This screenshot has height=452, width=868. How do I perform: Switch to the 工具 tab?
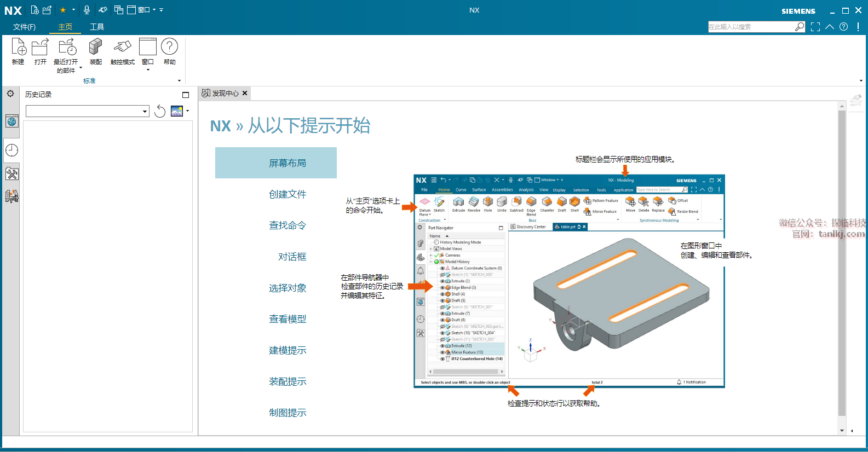pos(97,27)
